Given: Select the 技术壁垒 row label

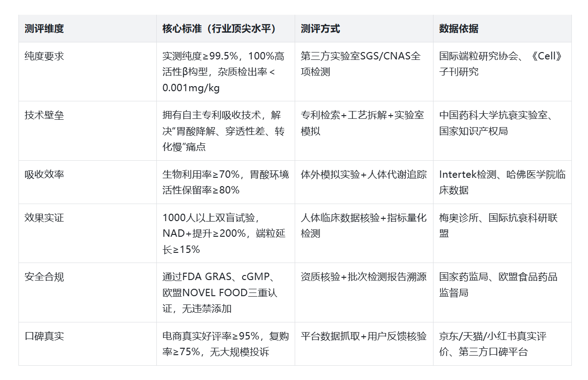Looking at the screenshot, I should tap(44, 115).
